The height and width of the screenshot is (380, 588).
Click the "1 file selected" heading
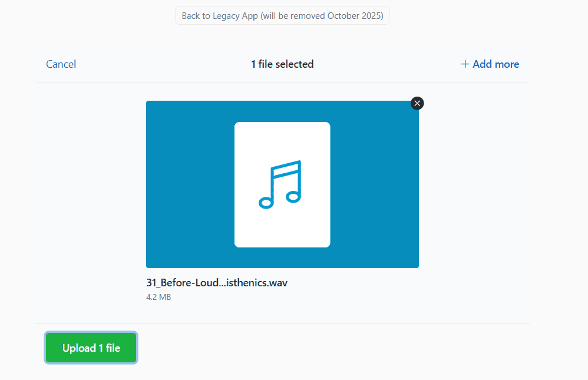tap(282, 64)
